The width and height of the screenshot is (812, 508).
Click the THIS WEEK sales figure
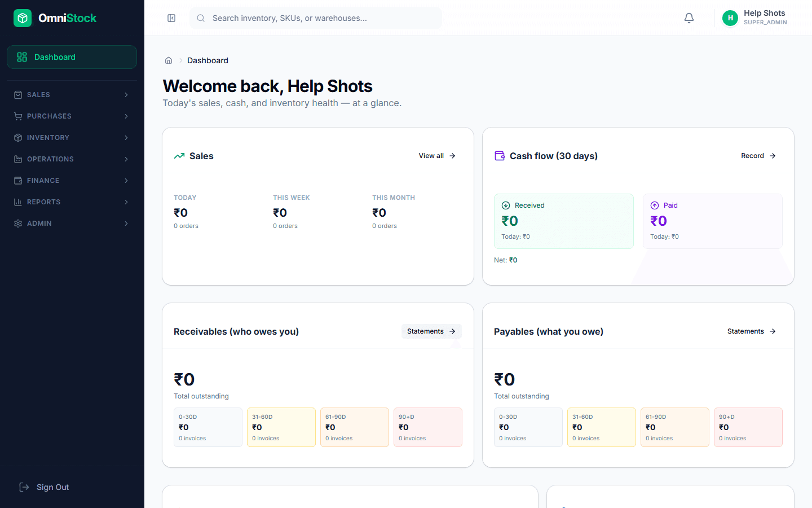pyautogui.click(x=280, y=213)
